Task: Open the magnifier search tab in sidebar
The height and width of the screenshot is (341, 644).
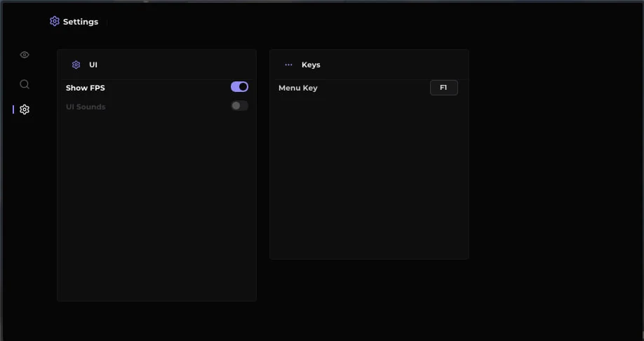Action: 25,84
